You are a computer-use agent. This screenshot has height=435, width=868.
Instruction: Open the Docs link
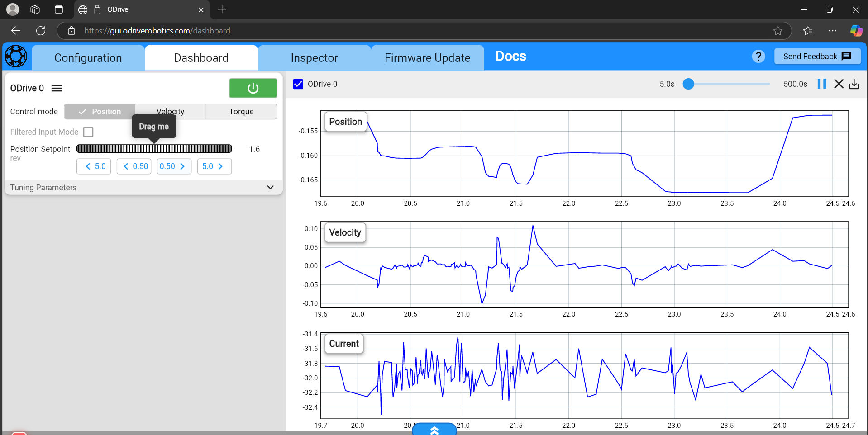(x=511, y=57)
